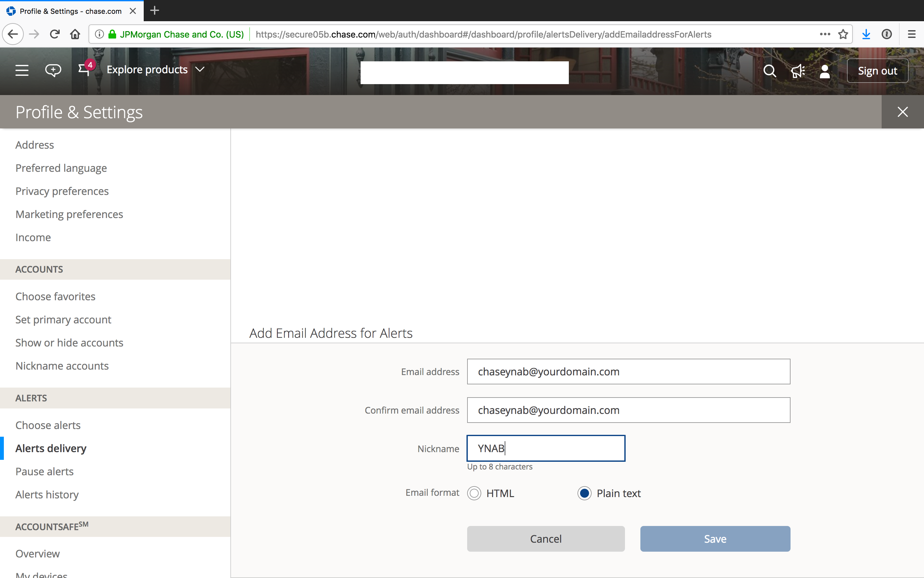Open the Firefox application menu
The image size is (924, 578).
click(x=912, y=34)
